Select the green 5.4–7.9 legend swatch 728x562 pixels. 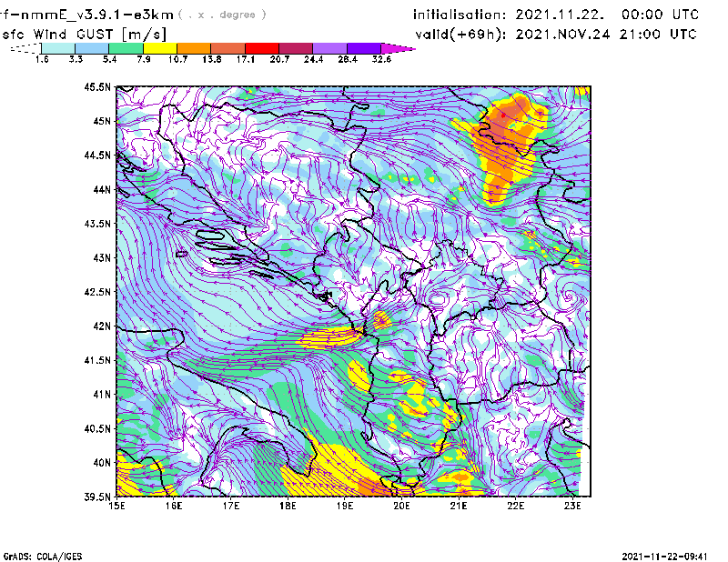pyautogui.click(x=126, y=48)
